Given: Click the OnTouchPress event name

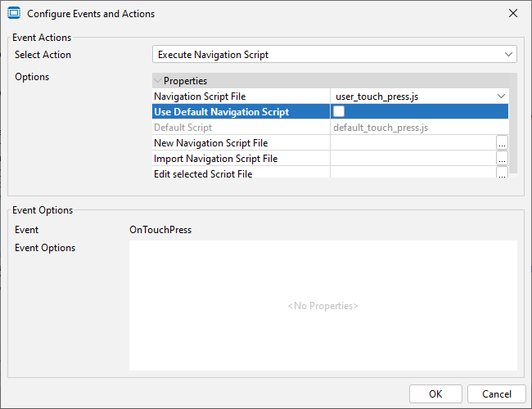Looking at the screenshot, I should [x=160, y=230].
